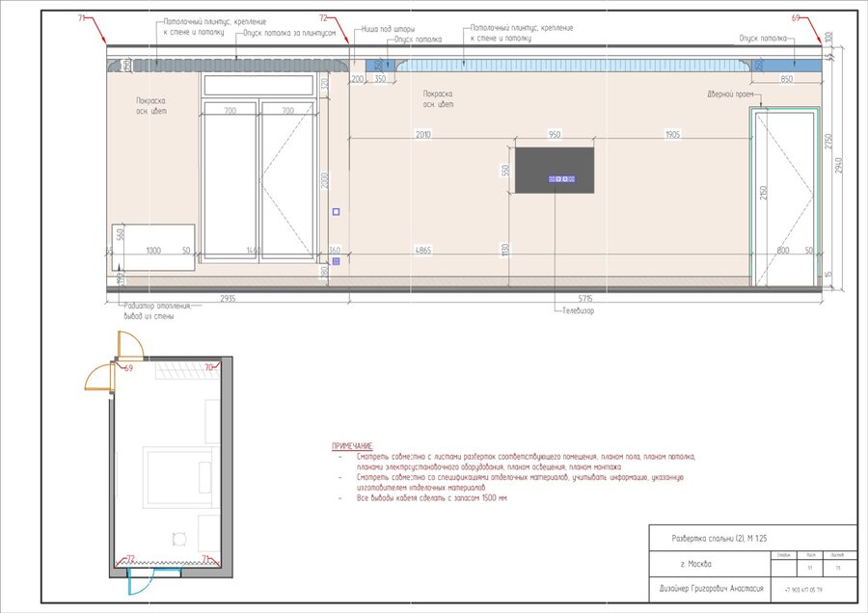Click the dimension value 2010
The height and width of the screenshot is (613, 868).
pyautogui.click(x=423, y=134)
